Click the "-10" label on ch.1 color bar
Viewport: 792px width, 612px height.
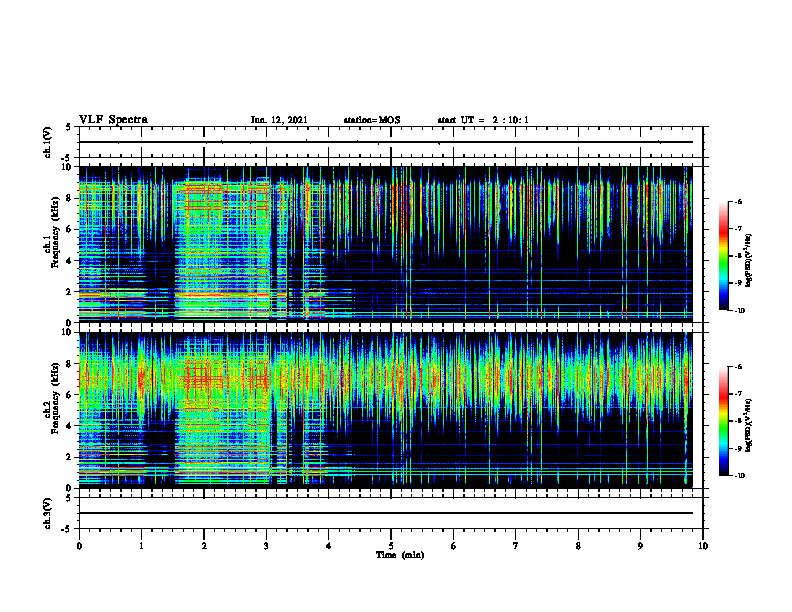tap(739, 311)
